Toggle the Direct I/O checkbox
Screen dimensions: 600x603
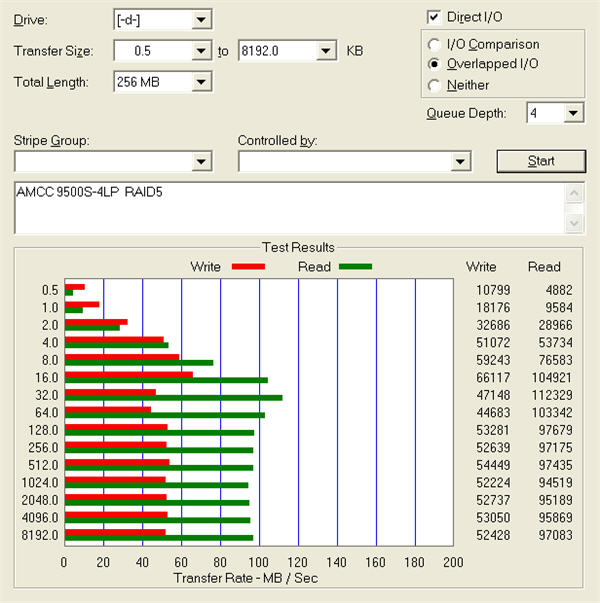[434, 17]
